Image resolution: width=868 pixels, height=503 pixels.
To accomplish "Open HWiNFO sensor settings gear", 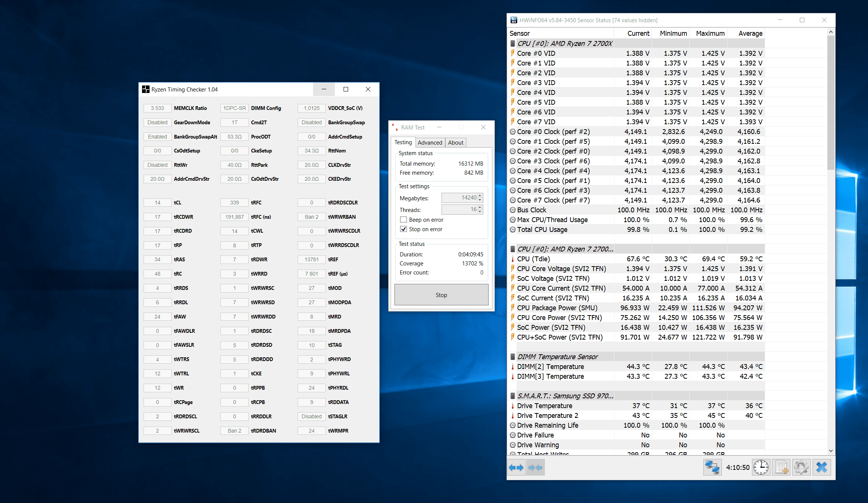I will pyautogui.click(x=801, y=468).
